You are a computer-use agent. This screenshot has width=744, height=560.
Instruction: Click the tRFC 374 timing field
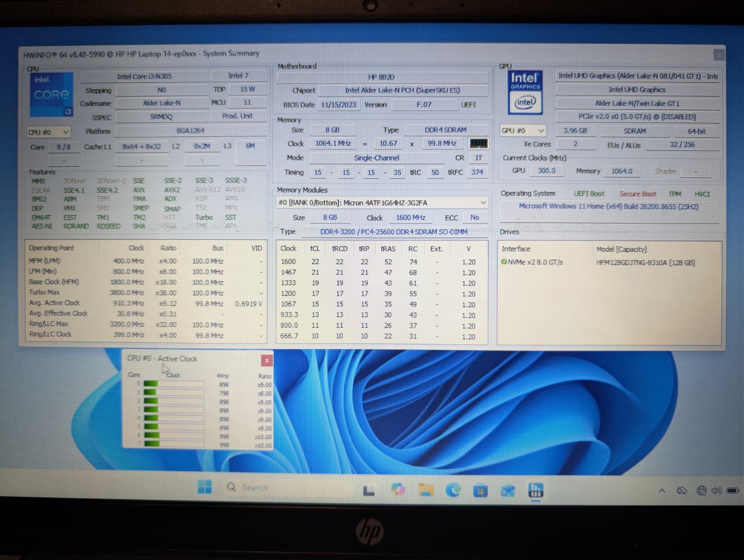click(477, 172)
